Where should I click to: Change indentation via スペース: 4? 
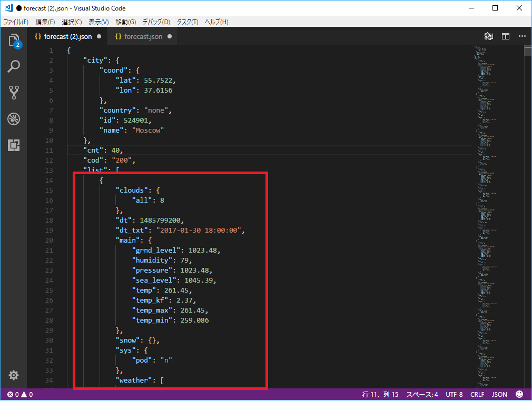422,394
